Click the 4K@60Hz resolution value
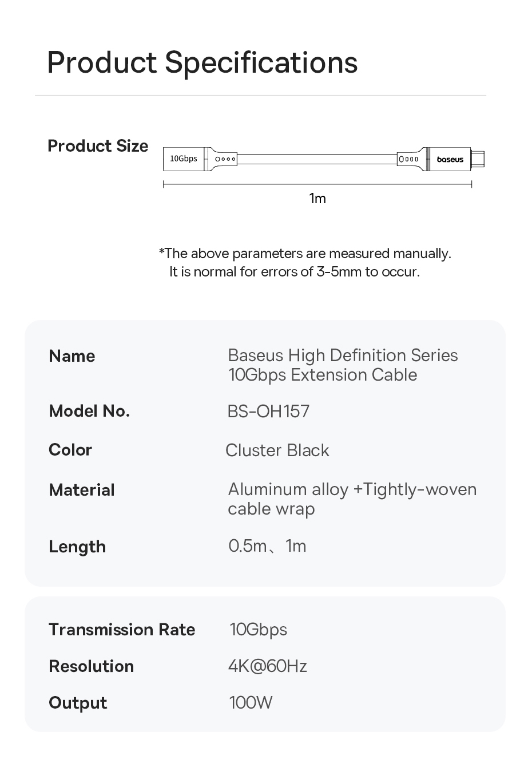 point(268,666)
